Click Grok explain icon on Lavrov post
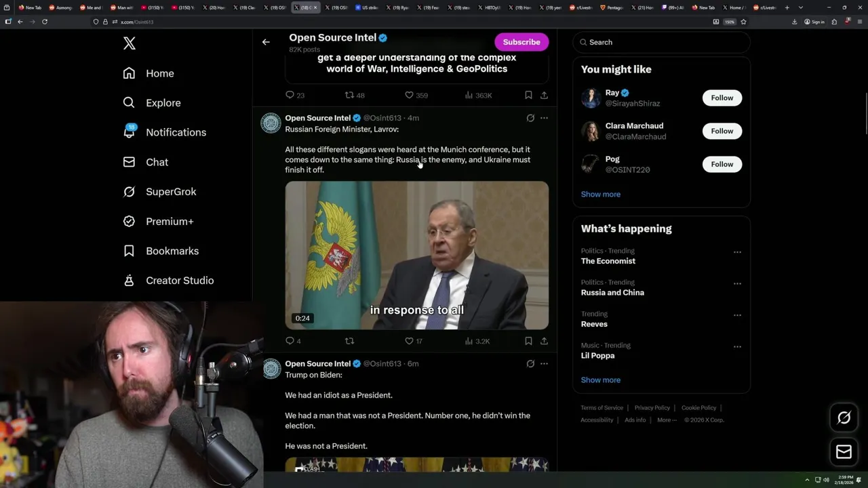 click(x=530, y=118)
